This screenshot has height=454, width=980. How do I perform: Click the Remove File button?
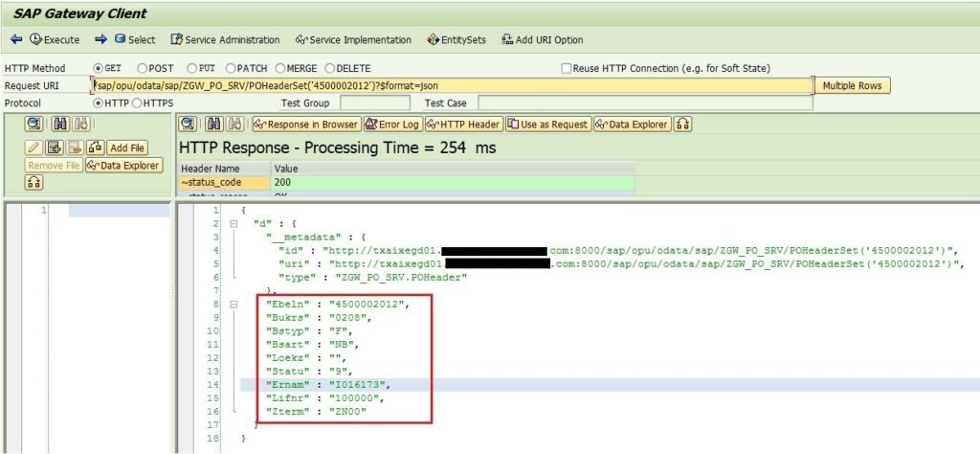point(54,166)
